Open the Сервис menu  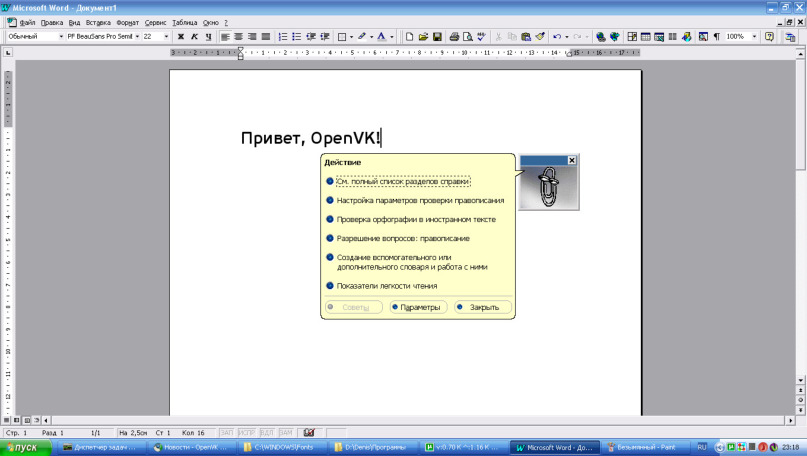tap(155, 23)
